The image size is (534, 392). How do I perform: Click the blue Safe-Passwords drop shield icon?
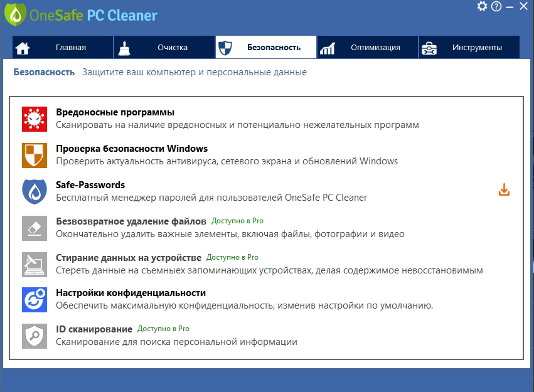[35, 191]
